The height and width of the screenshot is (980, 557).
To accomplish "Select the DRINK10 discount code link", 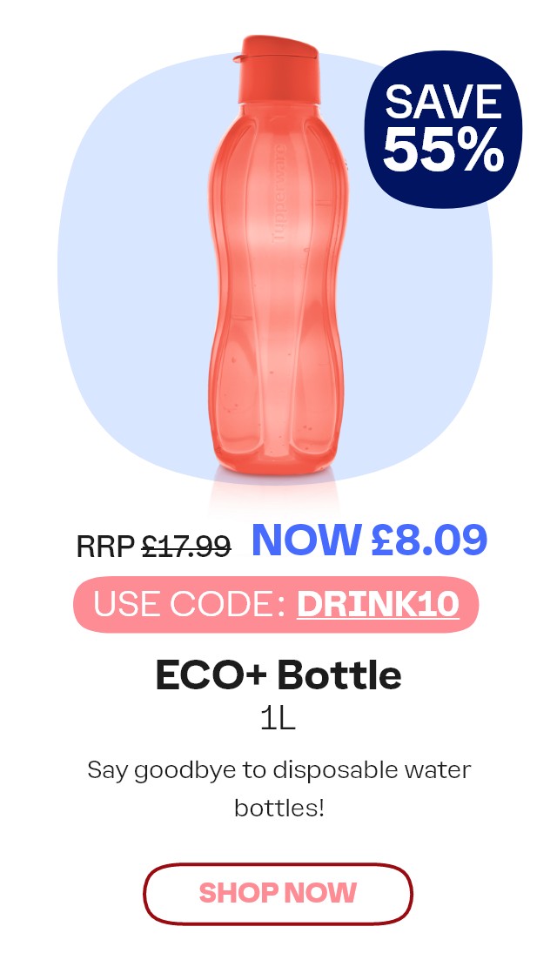I will (378, 604).
